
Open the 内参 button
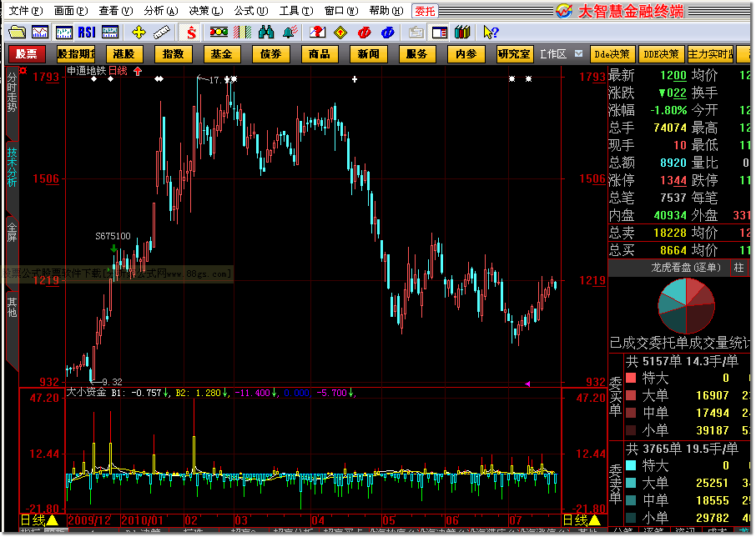click(466, 54)
